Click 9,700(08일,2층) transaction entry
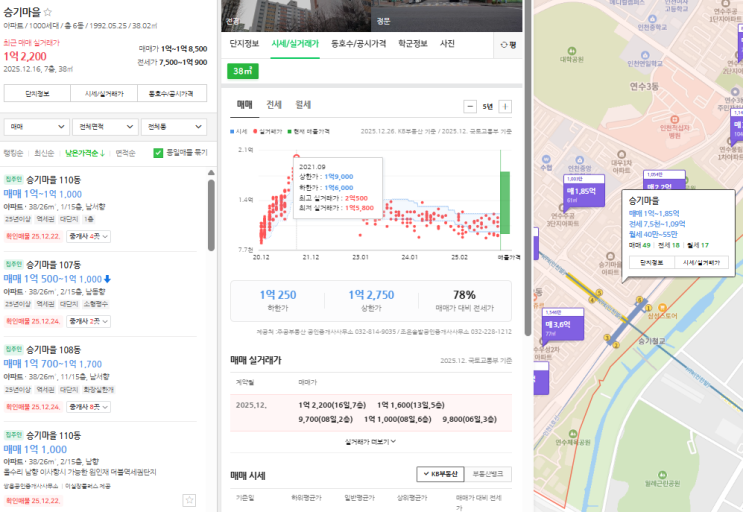This screenshot has width=743, height=512. (326, 420)
